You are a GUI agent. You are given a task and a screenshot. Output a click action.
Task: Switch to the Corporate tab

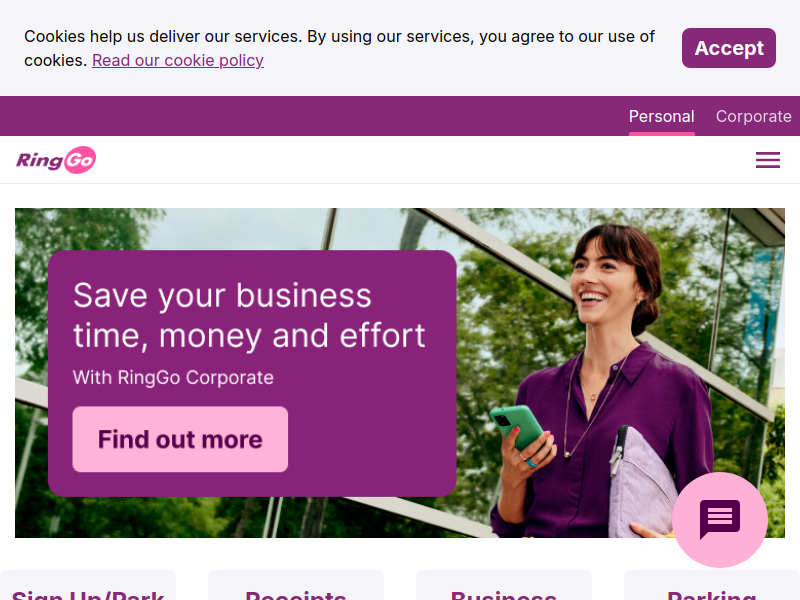coord(754,116)
